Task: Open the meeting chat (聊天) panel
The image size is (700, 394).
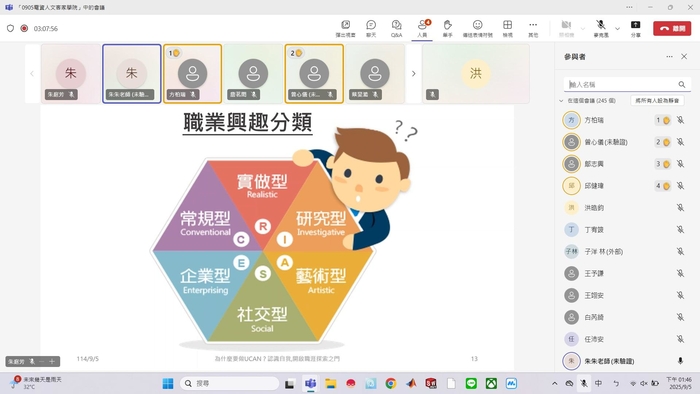Action: [x=371, y=29]
